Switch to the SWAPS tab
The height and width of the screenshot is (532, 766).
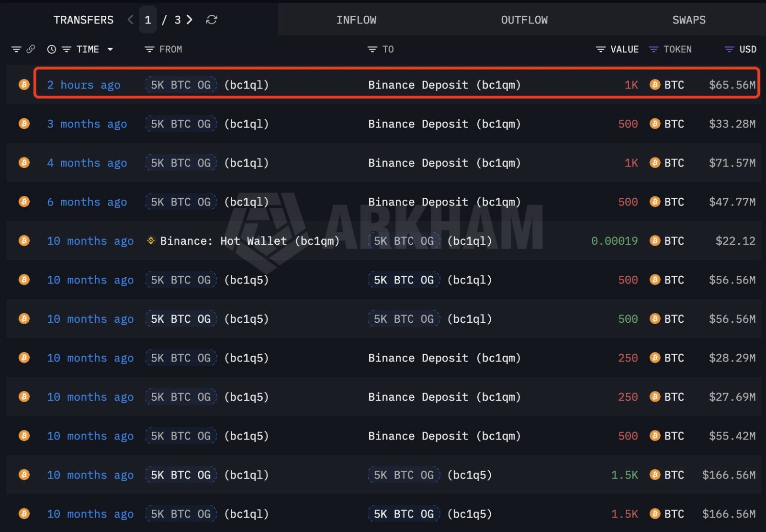(x=689, y=20)
